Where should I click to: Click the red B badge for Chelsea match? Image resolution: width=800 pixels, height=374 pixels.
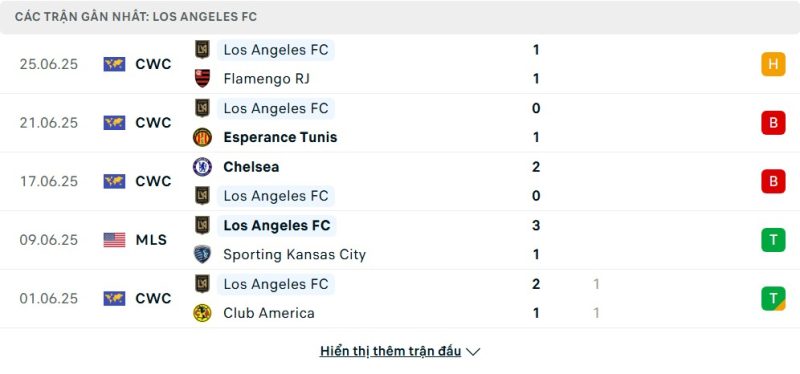[x=773, y=181]
